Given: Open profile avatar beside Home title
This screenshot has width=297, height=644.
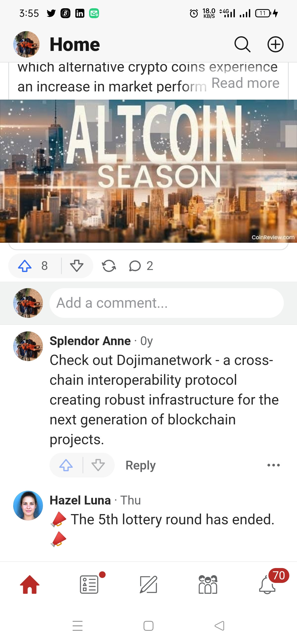Looking at the screenshot, I should [26, 44].
